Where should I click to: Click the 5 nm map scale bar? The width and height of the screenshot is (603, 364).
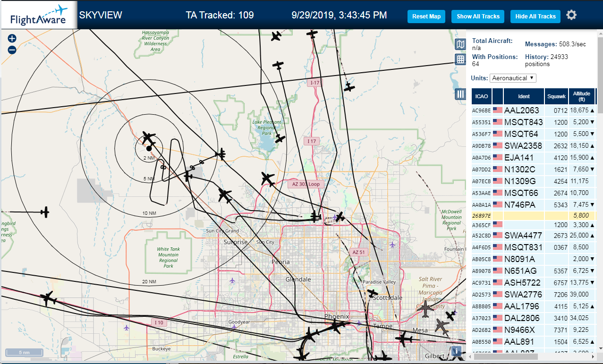24,352
